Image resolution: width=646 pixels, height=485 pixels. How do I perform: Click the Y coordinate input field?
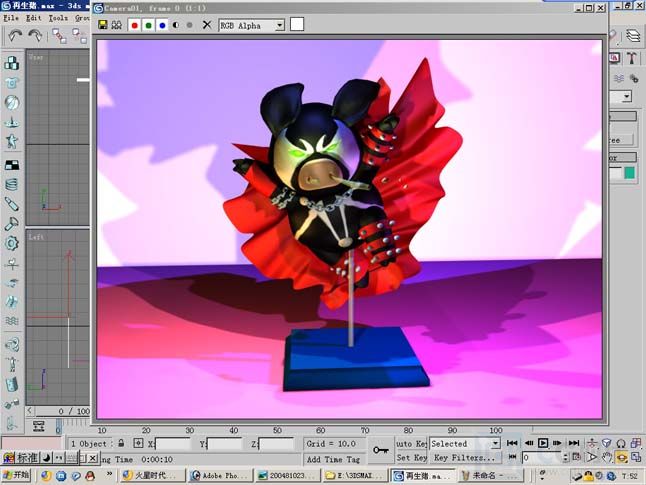225,444
